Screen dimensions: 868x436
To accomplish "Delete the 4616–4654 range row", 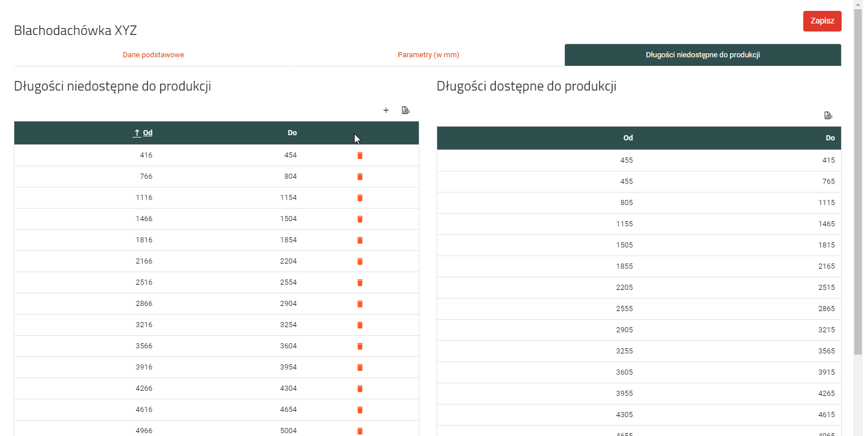I will [x=360, y=410].
